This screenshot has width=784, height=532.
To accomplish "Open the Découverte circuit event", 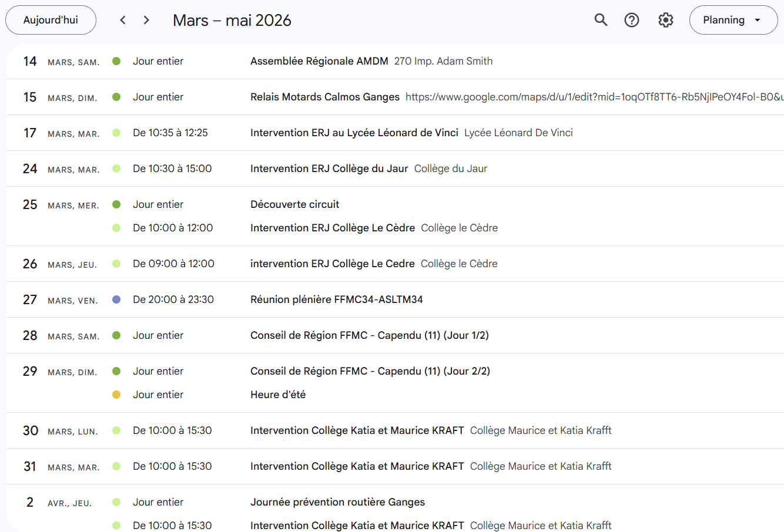I will [294, 204].
